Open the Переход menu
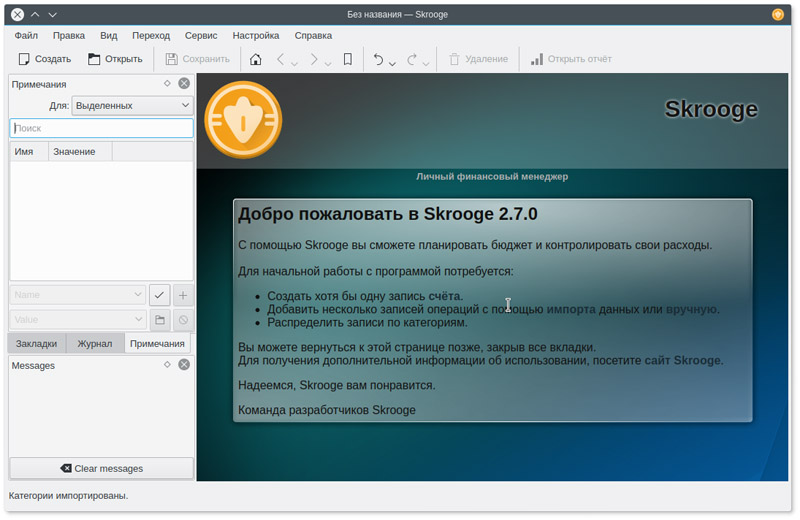 tap(151, 36)
